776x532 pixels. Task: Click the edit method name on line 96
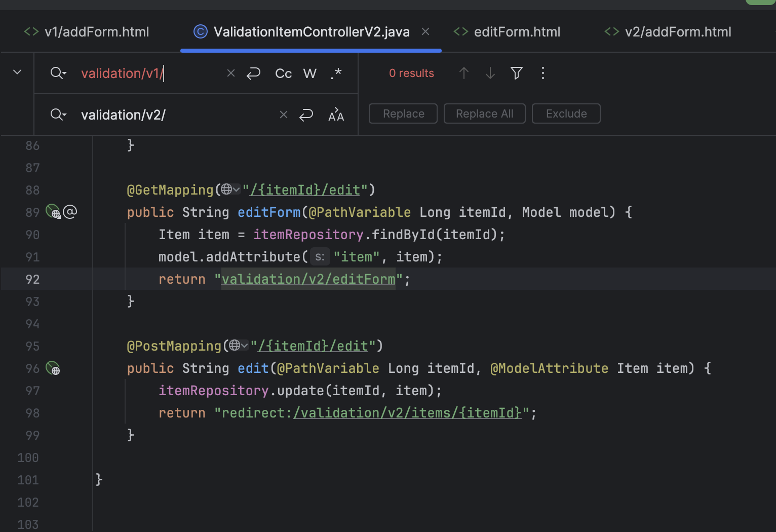pos(253,368)
